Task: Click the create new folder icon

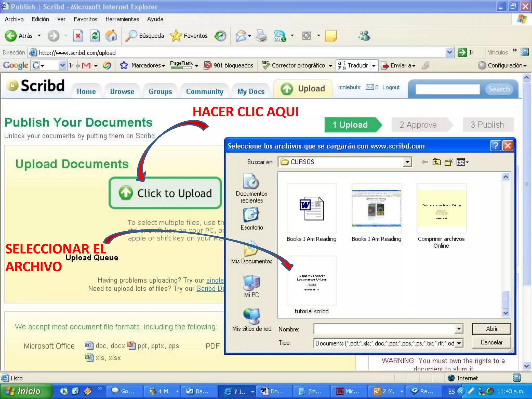Action: point(449,162)
